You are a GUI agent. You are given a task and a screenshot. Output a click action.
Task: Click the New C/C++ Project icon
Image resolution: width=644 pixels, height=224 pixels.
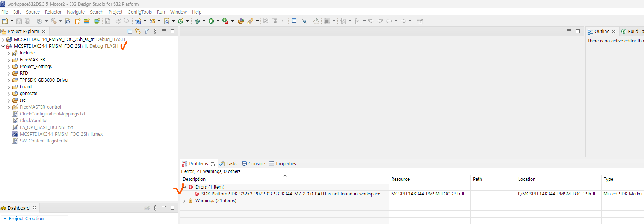[x=138, y=21]
